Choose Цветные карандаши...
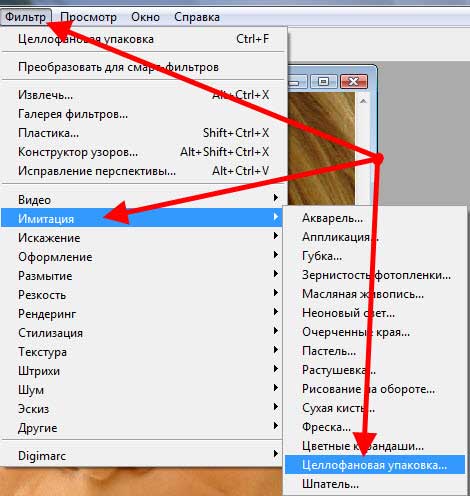Screen dimensions: 470x496 pos(375,446)
